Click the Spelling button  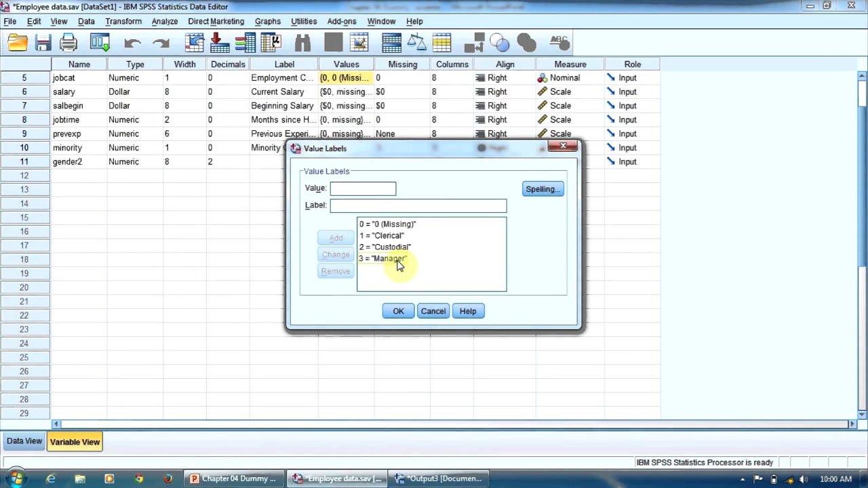click(543, 189)
